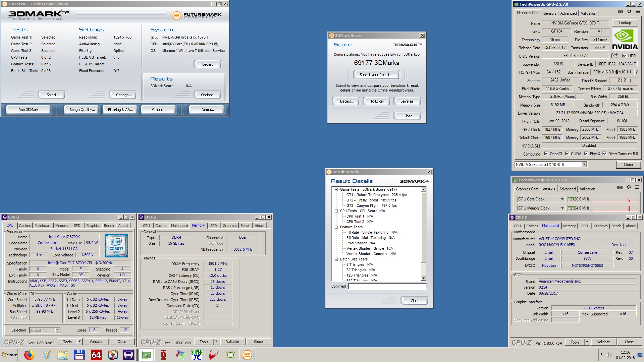644x362 pixels.
Task: Show hidden system tray icons arrow
Action: [x=601, y=355]
